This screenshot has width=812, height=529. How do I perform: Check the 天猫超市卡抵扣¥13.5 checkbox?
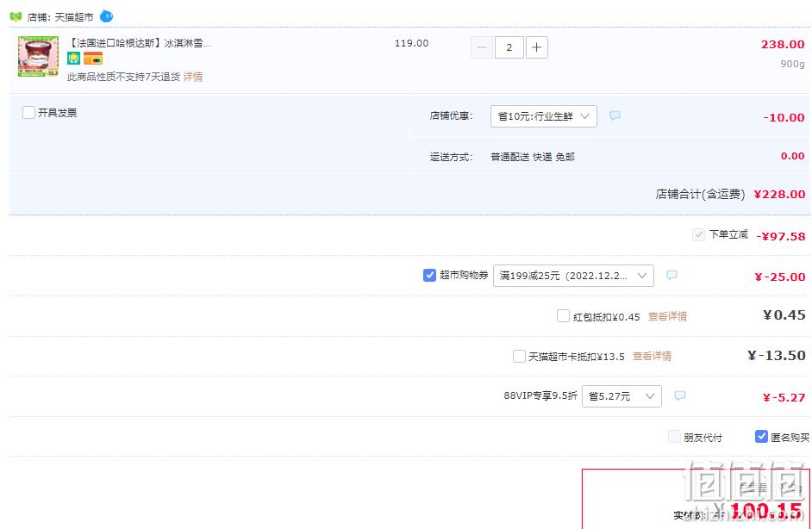[x=519, y=356]
